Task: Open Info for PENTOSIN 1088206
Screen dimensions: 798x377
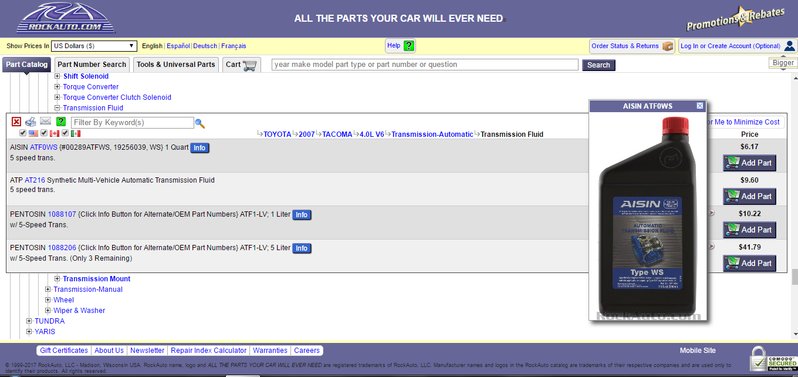Action: click(302, 248)
